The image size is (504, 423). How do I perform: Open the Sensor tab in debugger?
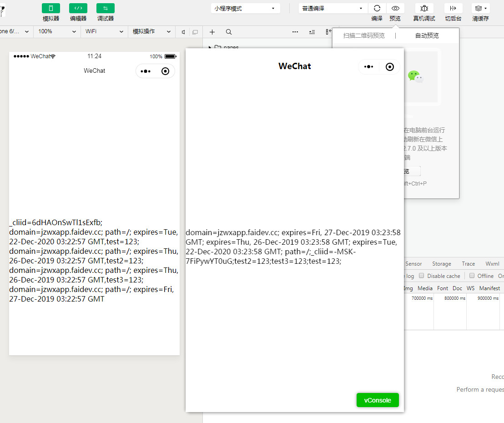pos(413,263)
